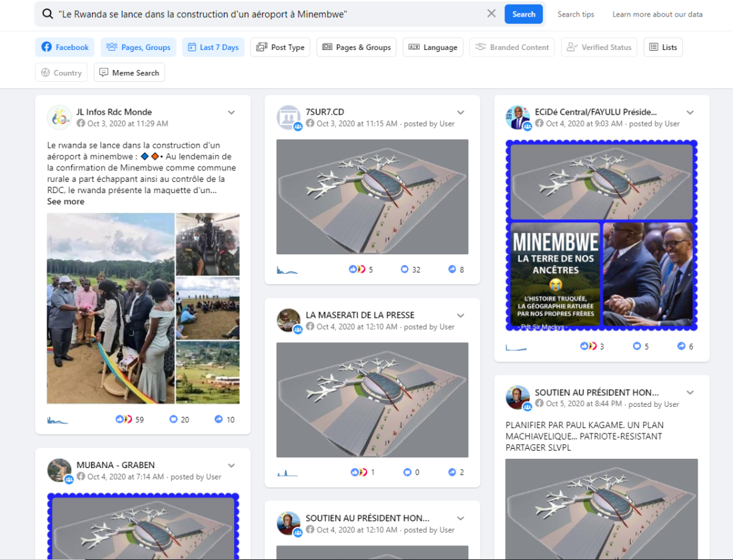
Task: Click the Branded Content filter
Action: tap(512, 47)
